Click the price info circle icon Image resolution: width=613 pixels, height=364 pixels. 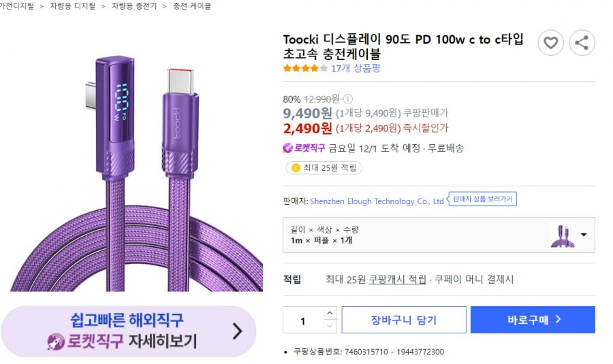click(x=348, y=99)
